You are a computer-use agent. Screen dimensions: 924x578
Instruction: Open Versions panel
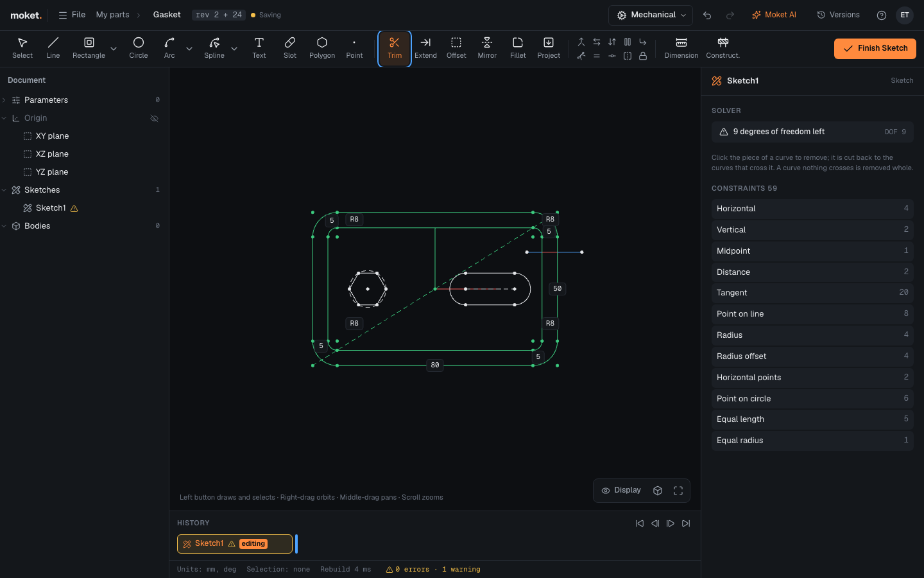tap(838, 15)
